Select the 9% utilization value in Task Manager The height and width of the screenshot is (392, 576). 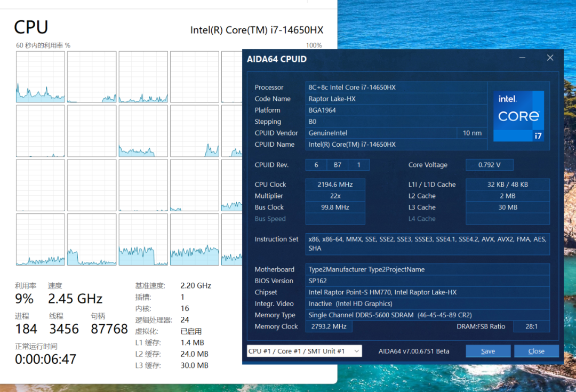[24, 299]
